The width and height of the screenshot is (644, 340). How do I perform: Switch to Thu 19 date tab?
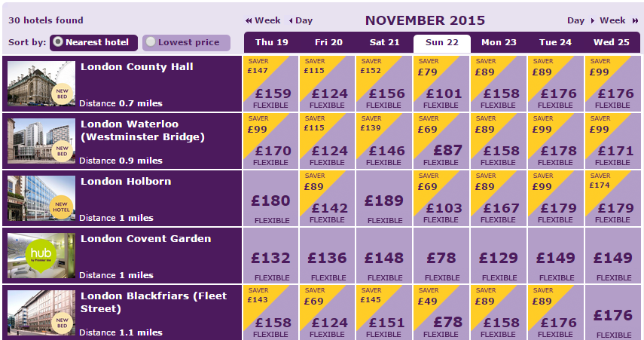(271, 42)
